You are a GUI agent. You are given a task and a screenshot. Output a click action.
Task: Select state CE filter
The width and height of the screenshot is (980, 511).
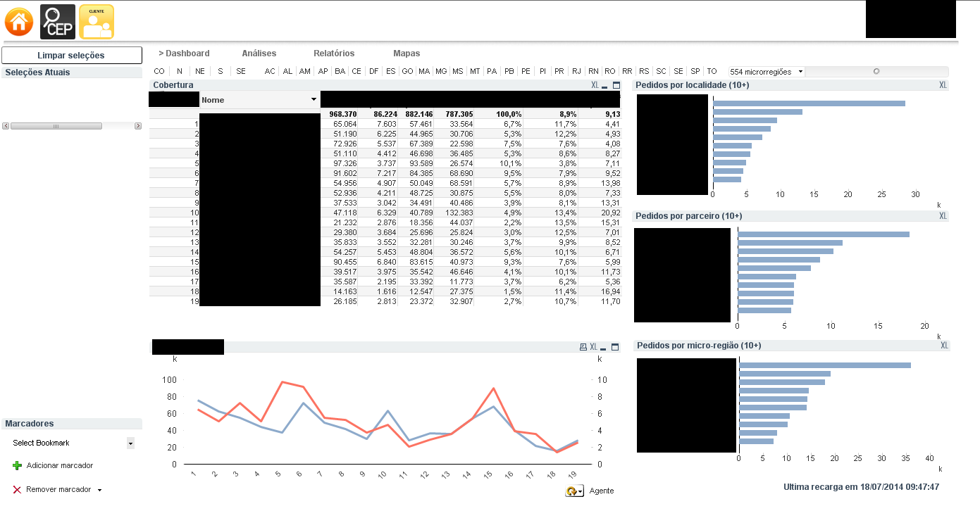pos(356,72)
